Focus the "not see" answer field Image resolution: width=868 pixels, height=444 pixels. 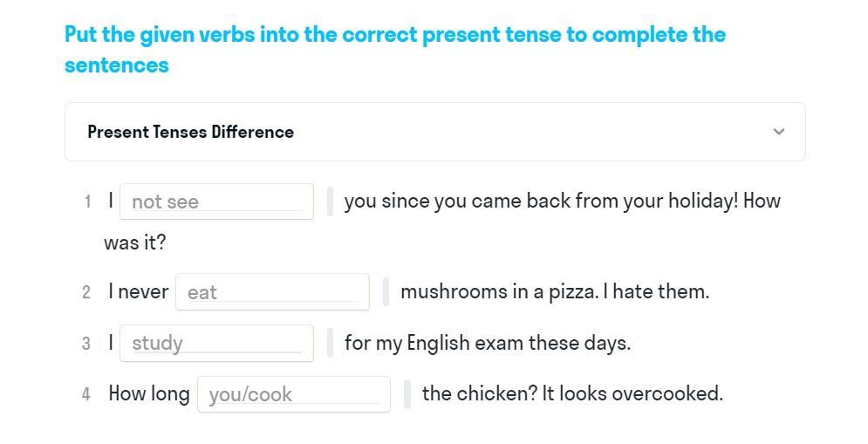pyautogui.click(x=216, y=202)
